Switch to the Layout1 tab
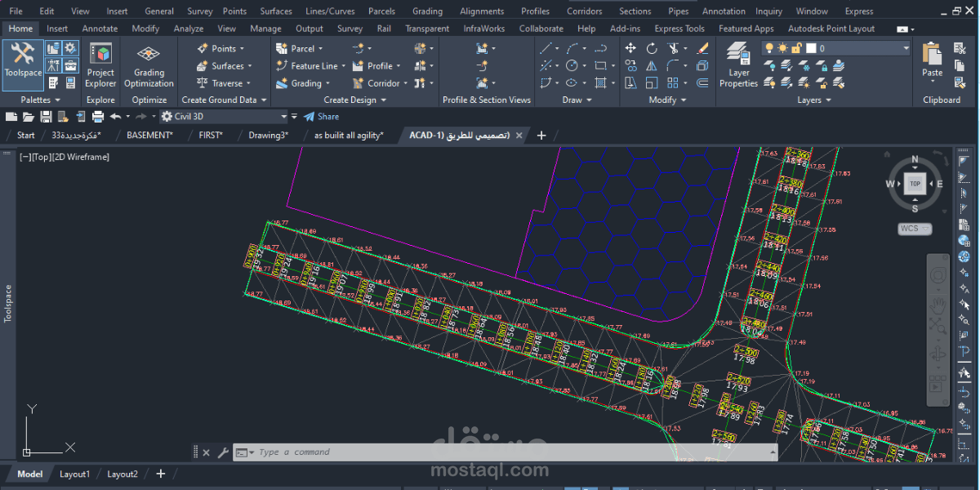 pyautogui.click(x=75, y=474)
